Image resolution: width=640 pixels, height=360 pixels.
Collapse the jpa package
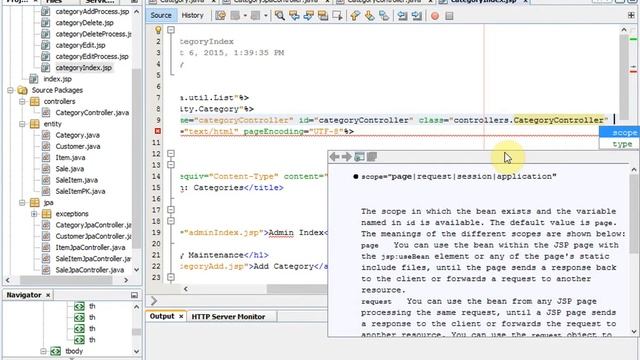pos(22,202)
